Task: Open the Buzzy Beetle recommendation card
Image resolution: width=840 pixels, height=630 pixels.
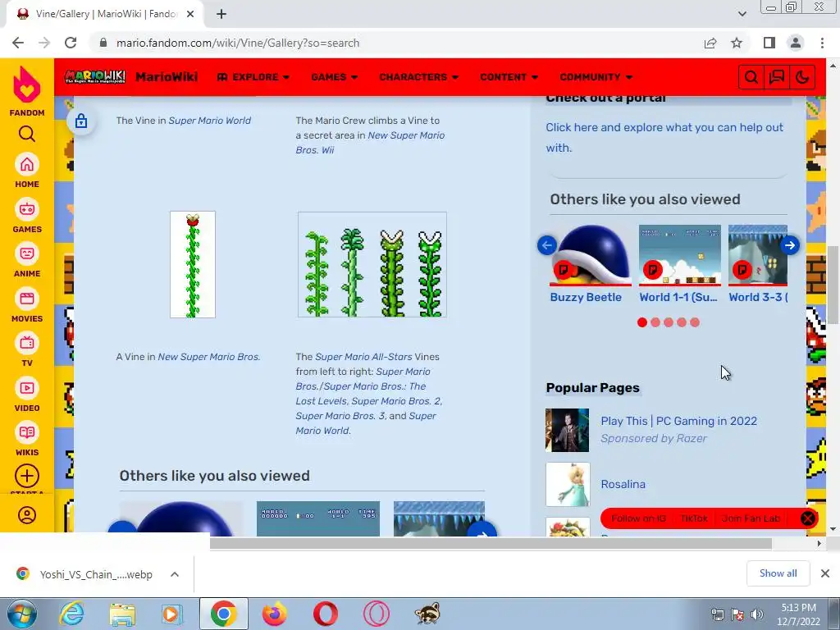Action: click(590, 264)
